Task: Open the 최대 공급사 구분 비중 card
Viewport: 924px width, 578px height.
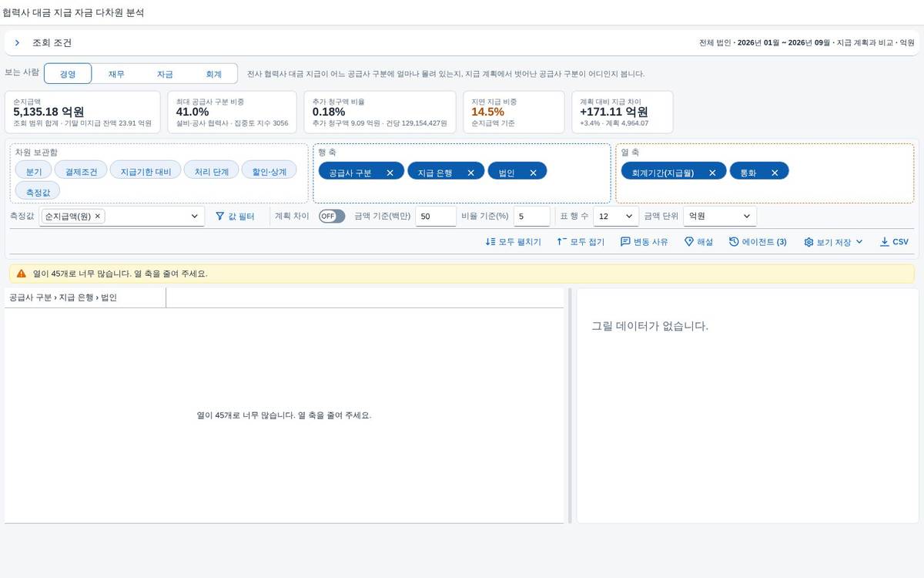Action: [232, 112]
